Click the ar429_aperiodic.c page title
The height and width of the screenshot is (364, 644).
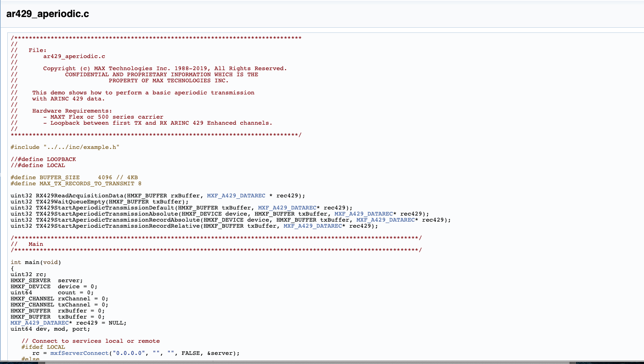48,14
